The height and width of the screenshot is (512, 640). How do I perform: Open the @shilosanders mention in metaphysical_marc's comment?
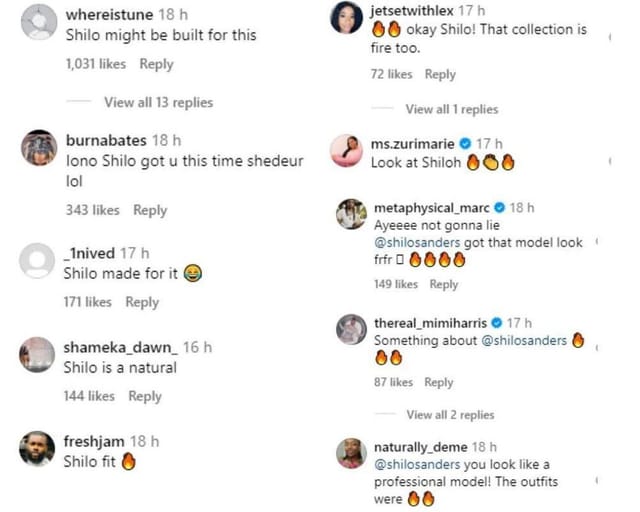(418, 243)
